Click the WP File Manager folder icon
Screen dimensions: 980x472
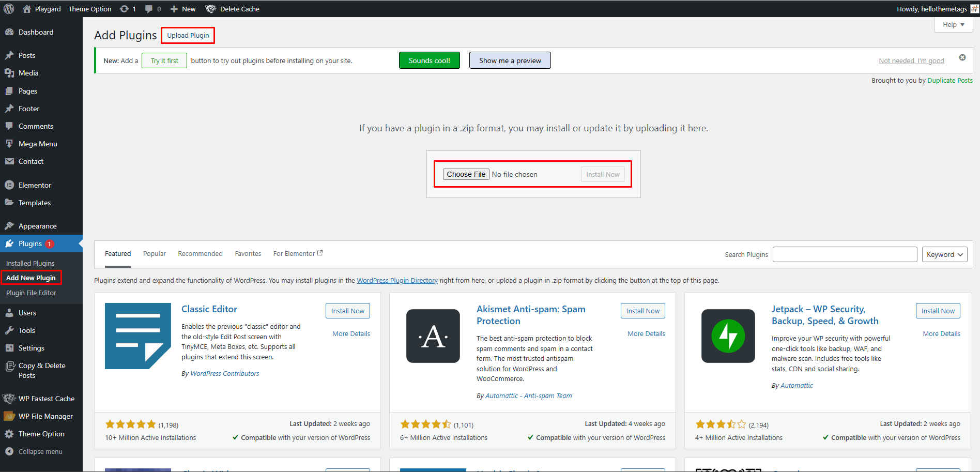[x=9, y=416]
